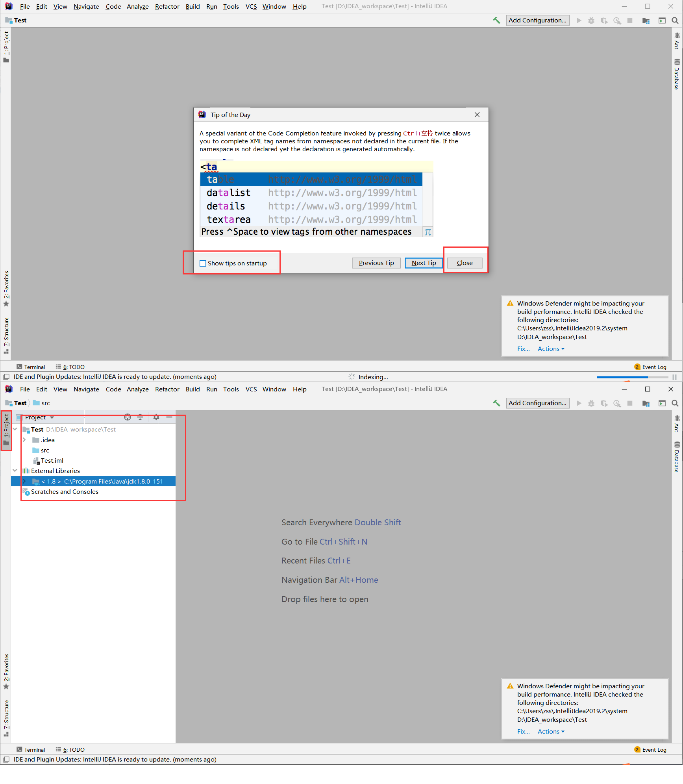Click Collapse All icon in Project panel
683x784 pixels.
click(x=140, y=417)
